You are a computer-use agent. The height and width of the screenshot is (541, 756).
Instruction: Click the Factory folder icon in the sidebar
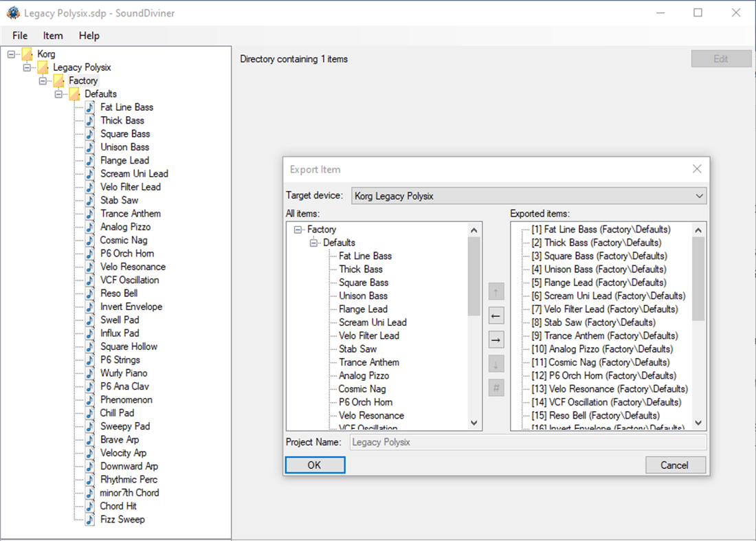pyautogui.click(x=57, y=80)
